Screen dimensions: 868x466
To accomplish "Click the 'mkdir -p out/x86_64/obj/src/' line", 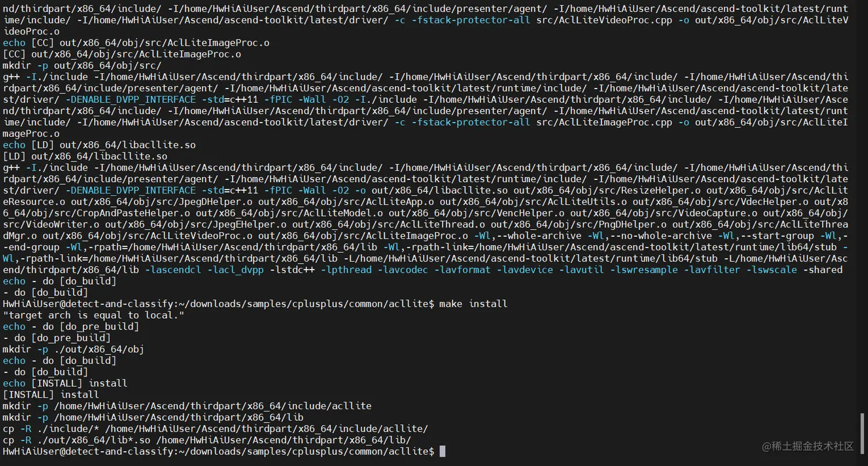I will (82, 66).
